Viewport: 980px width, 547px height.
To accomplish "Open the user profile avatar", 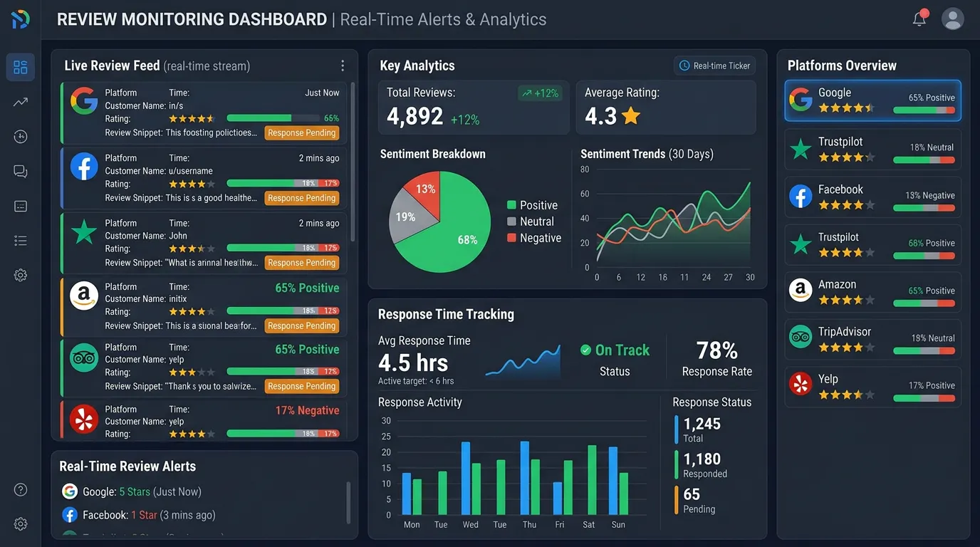I will (952, 19).
